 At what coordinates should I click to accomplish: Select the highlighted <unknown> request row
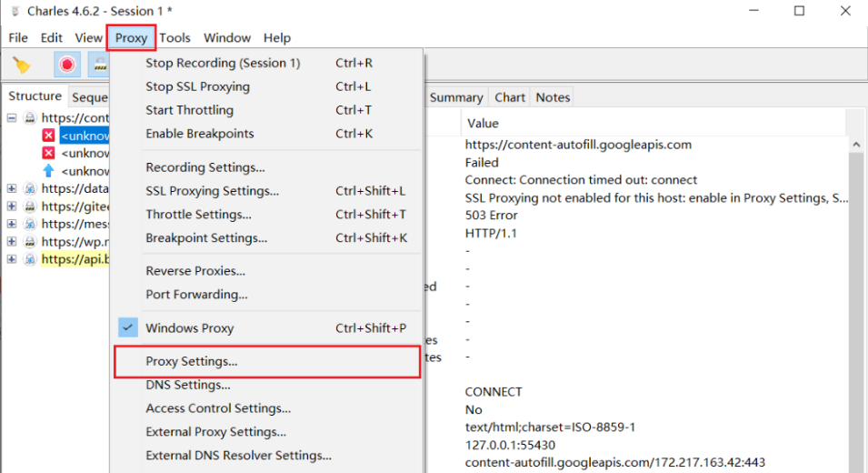click(x=85, y=136)
